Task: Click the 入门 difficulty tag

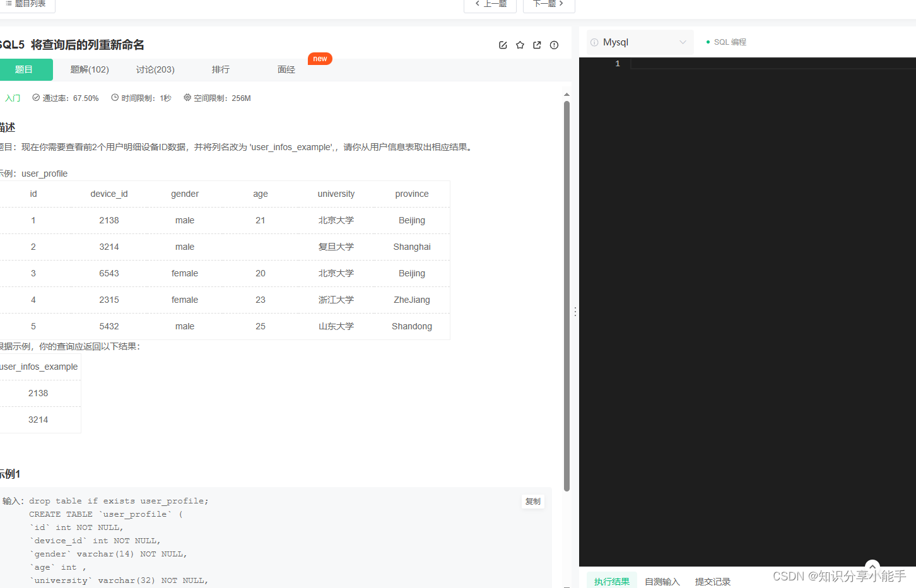Action: (13, 98)
